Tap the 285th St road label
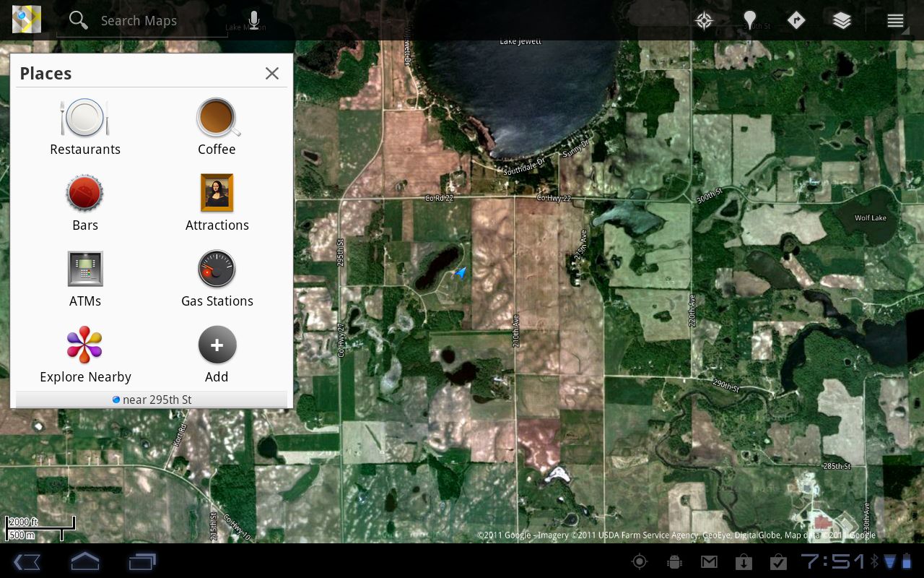 (837, 466)
